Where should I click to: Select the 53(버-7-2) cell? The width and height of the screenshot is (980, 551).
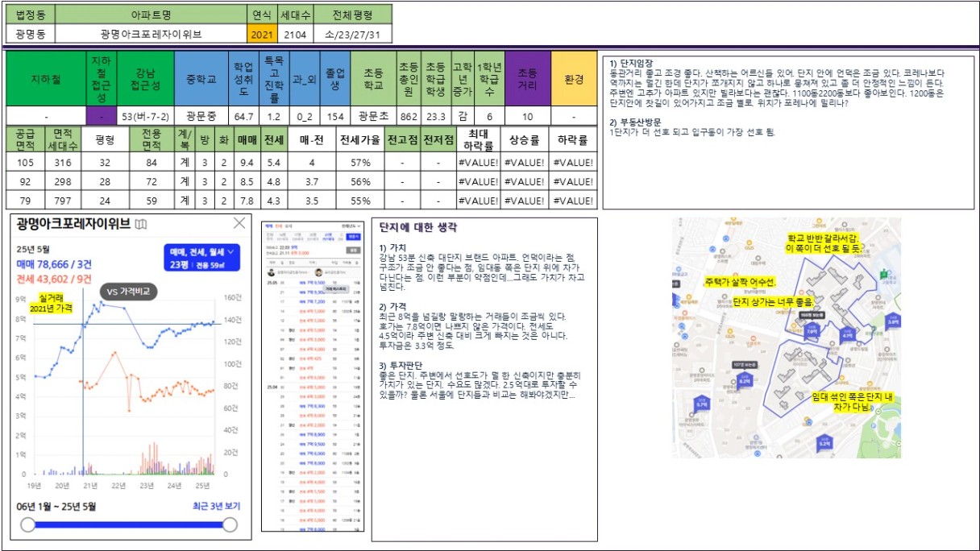point(145,117)
